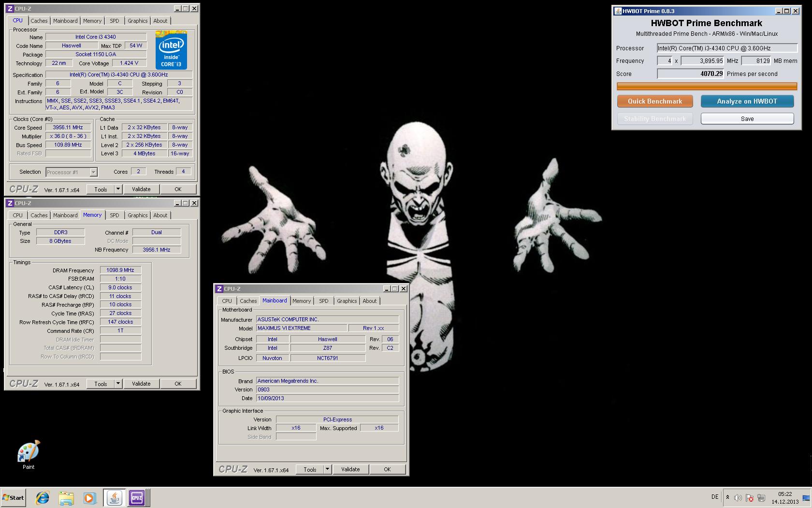Click Bus Speed value 109.89 MHz

click(68, 145)
